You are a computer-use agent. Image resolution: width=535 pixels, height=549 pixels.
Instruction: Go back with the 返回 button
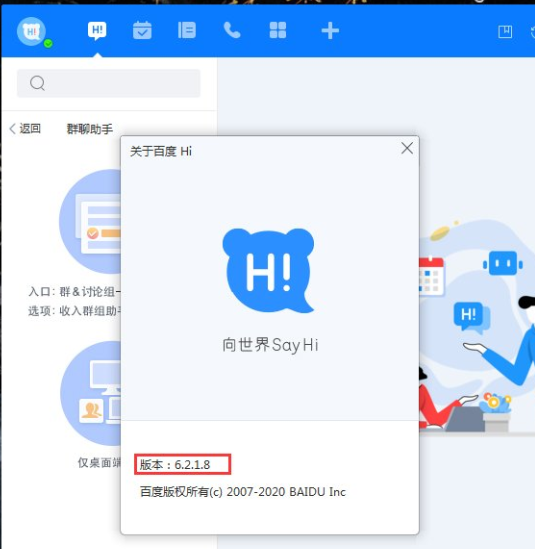25,128
